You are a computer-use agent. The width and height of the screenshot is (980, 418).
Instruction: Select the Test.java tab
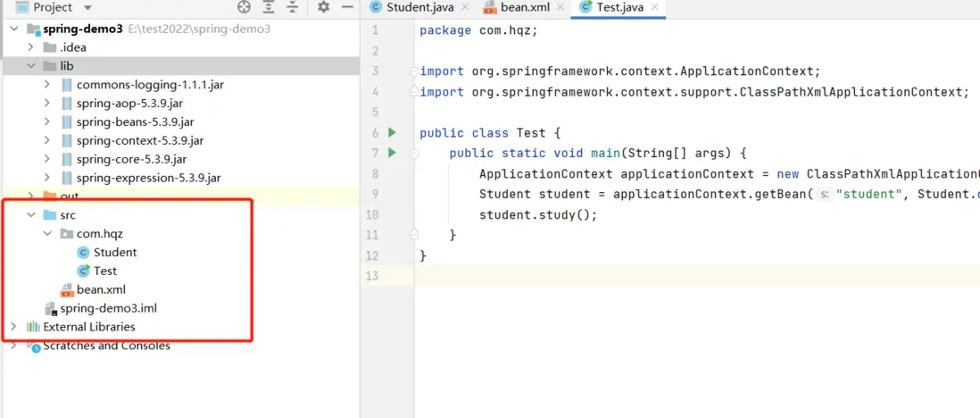(619, 7)
